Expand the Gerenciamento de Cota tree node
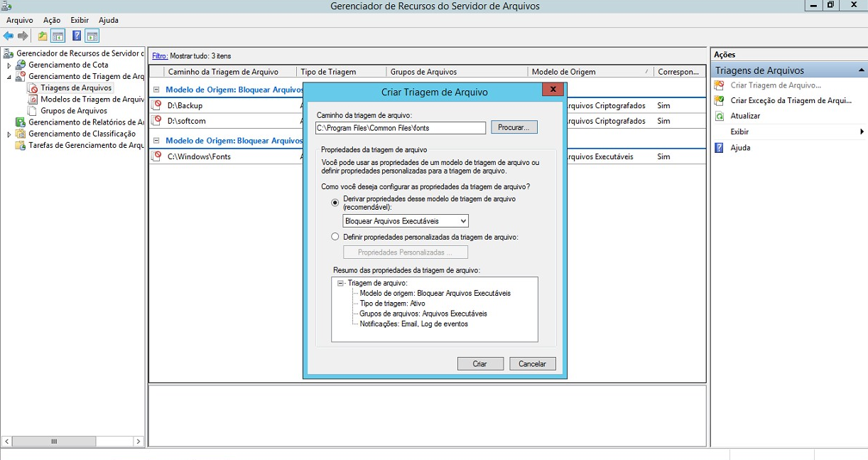This screenshot has height=460, width=868. [9, 65]
